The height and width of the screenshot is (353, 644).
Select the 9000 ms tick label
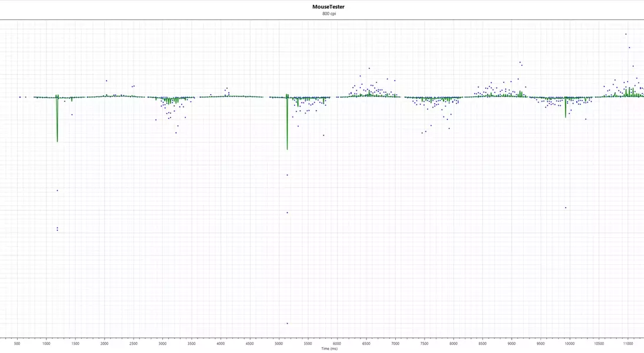pyautogui.click(x=512, y=343)
